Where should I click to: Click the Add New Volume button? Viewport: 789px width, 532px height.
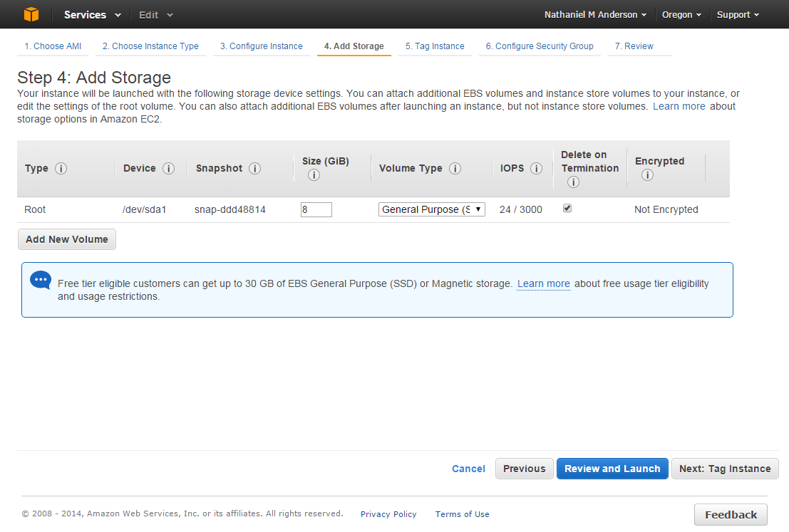pos(67,239)
